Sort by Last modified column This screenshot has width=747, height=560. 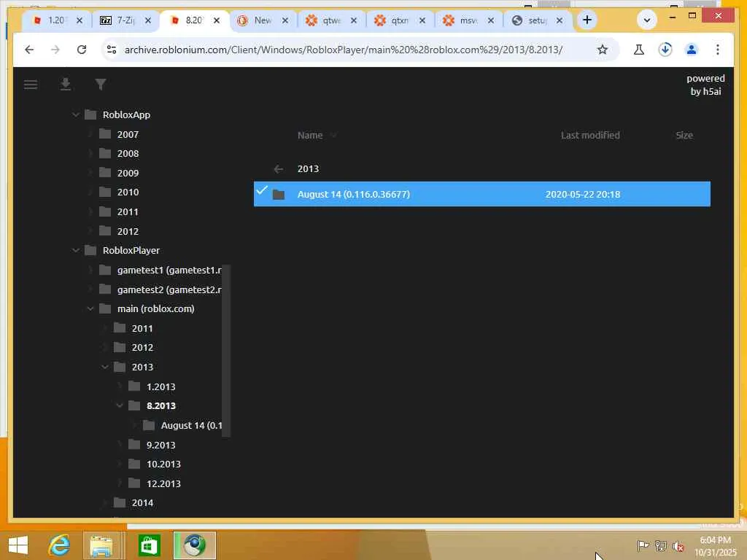click(590, 135)
